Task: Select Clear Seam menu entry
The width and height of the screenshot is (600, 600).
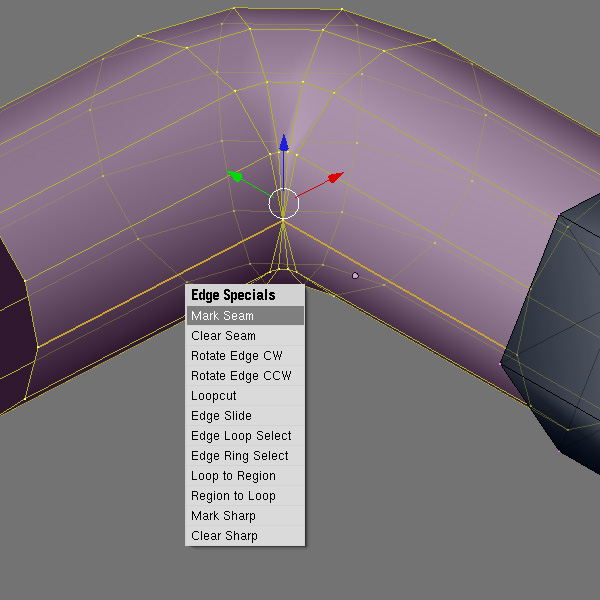Action: pyautogui.click(x=245, y=336)
